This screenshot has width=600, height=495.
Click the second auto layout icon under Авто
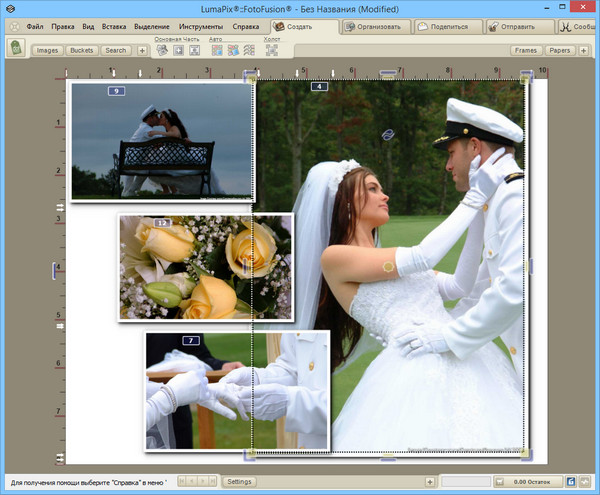[x=233, y=50]
